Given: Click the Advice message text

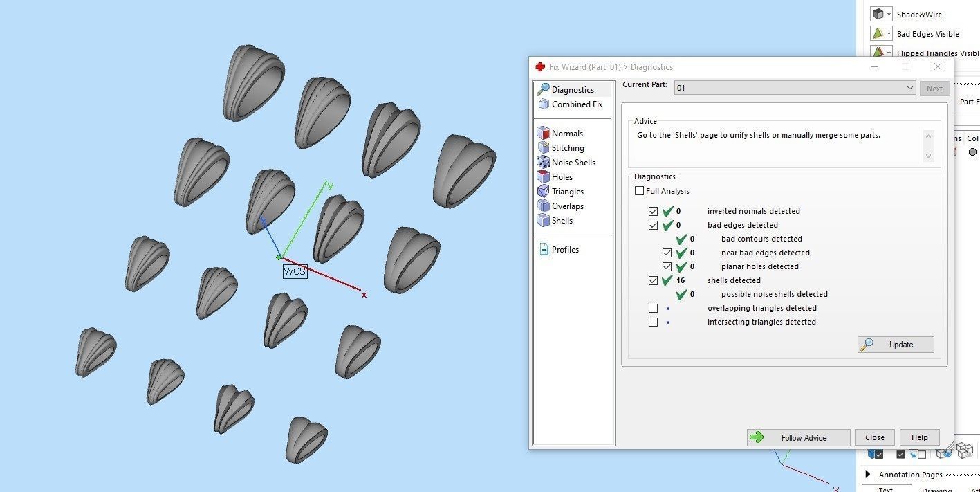Looking at the screenshot, I should (x=759, y=135).
